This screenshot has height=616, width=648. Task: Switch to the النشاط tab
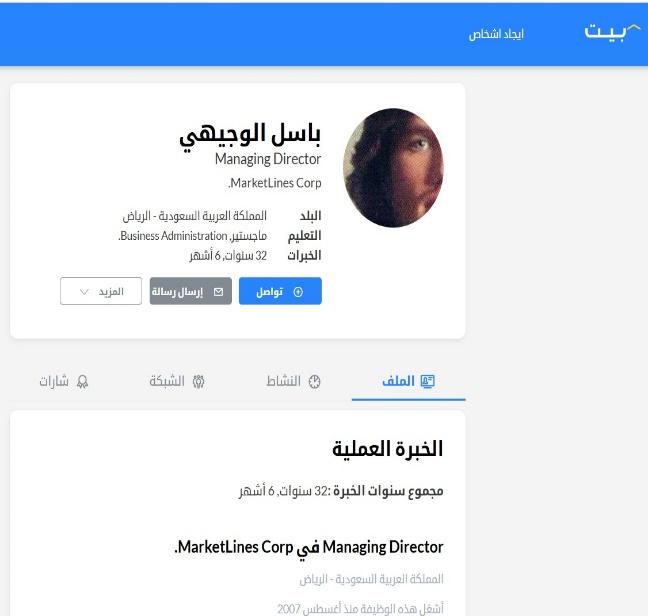click(x=293, y=381)
